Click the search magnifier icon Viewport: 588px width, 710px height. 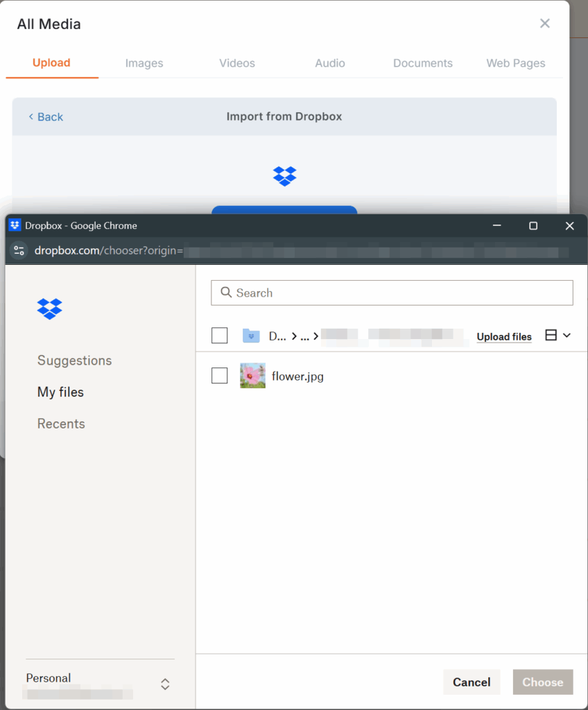coord(225,293)
